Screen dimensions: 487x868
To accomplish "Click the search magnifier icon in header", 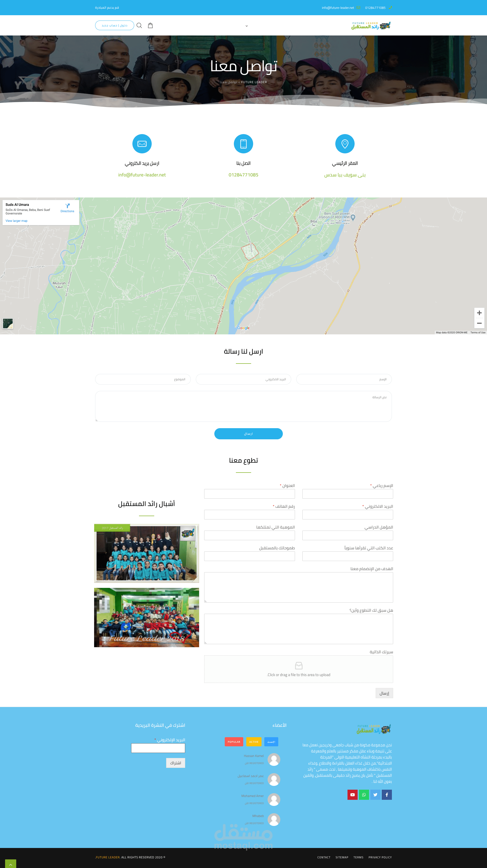I will click(x=139, y=26).
